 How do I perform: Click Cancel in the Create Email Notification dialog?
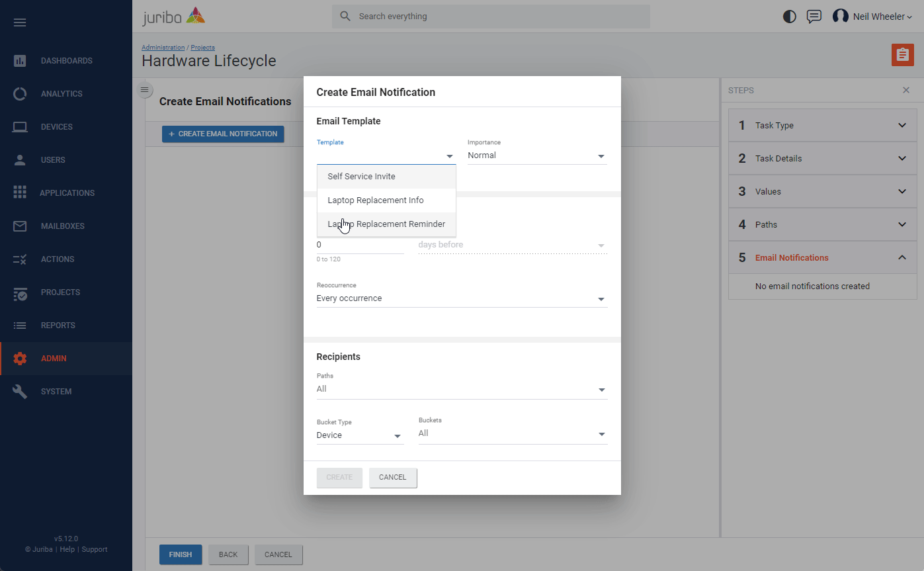[393, 478]
